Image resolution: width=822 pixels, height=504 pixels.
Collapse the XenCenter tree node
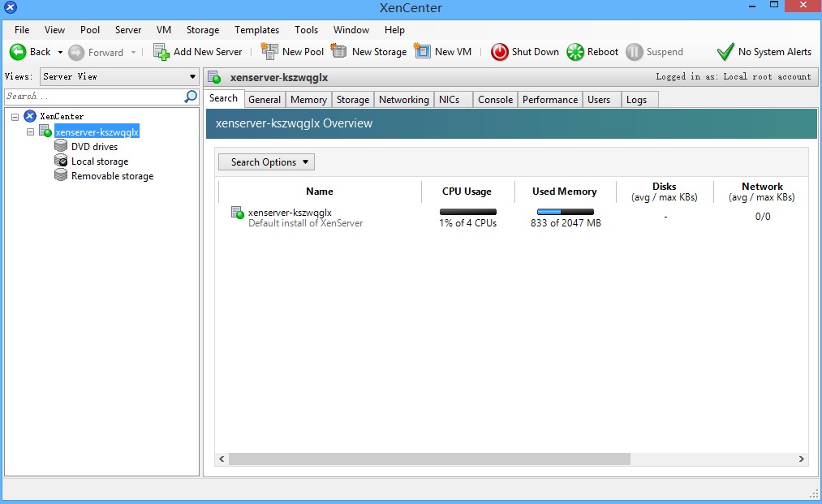point(15,117)
